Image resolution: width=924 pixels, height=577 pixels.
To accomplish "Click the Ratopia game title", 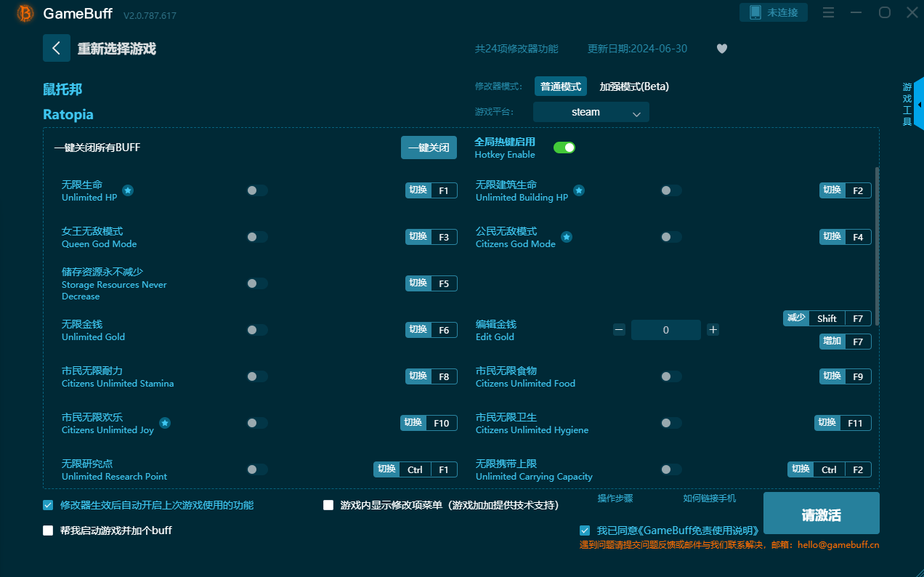I will pos(68,114).
